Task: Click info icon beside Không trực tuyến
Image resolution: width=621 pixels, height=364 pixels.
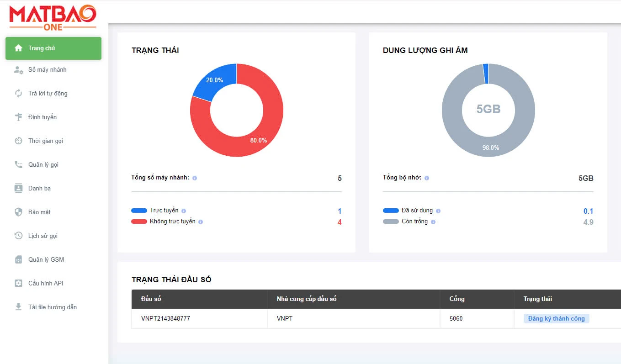Action: click(x=201, y=222)
